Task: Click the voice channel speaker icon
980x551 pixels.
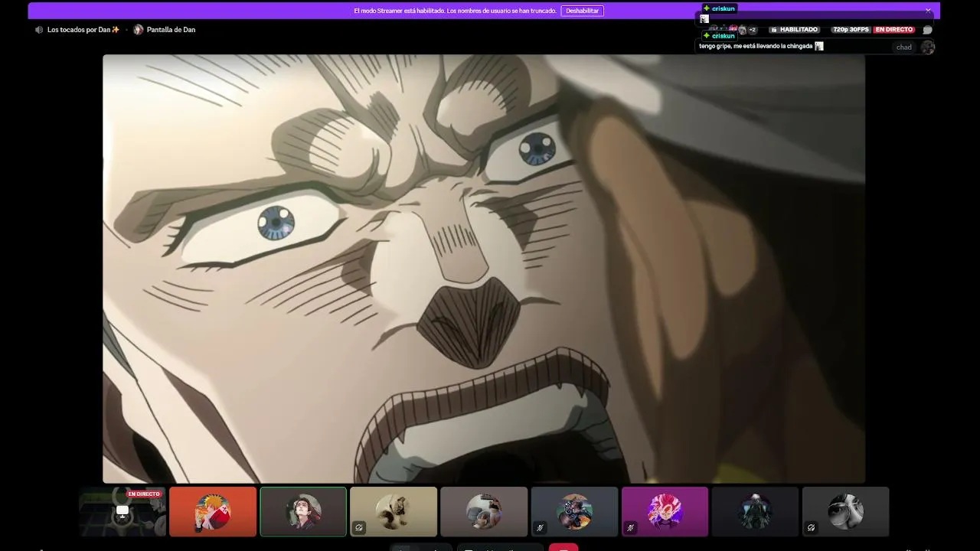Action: pos(39,30)
